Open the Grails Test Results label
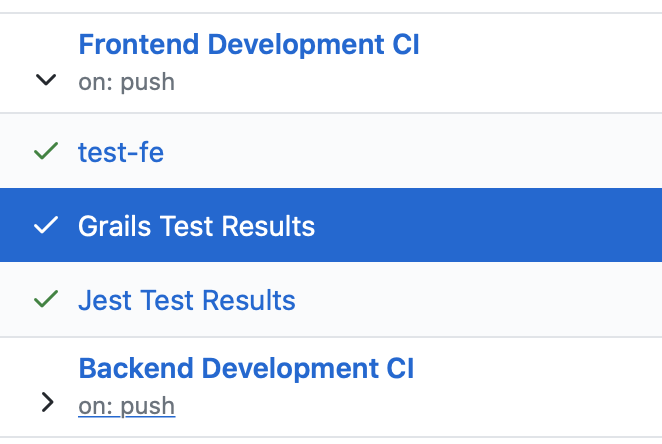Viewport: 662px width, 444px height. point(196,226)
